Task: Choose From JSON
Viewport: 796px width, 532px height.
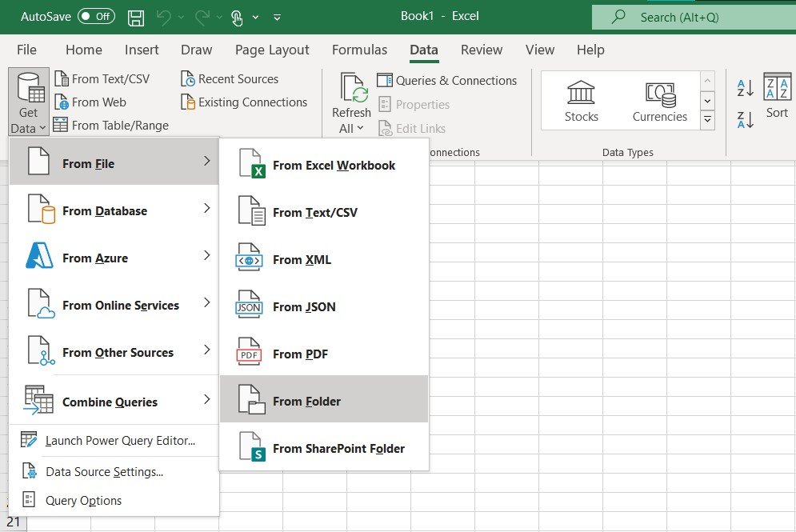Action: click(324, 306)
